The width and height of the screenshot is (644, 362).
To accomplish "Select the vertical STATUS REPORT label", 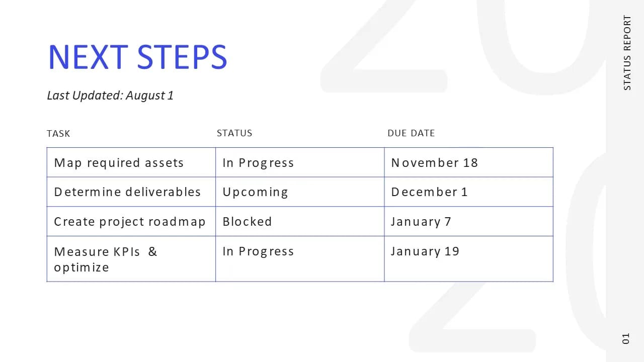I will click(x=627, y=53).
